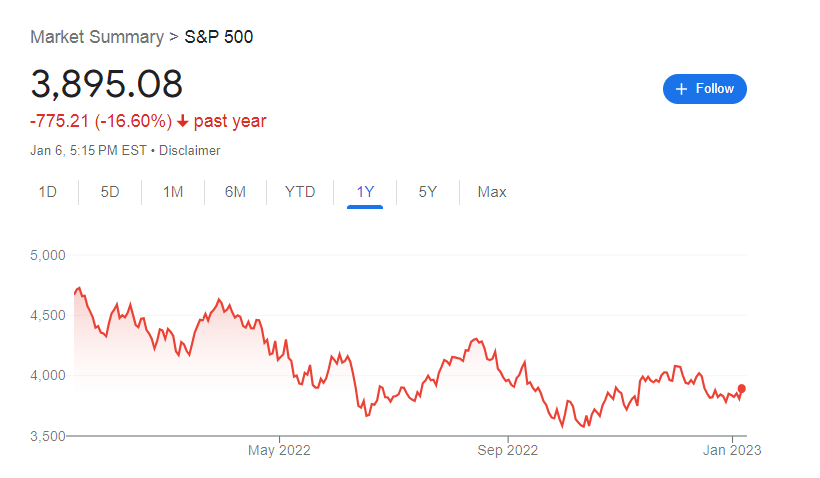Select the 1Y time range tab
Screen dimensions: 820x478
(365, 192)
